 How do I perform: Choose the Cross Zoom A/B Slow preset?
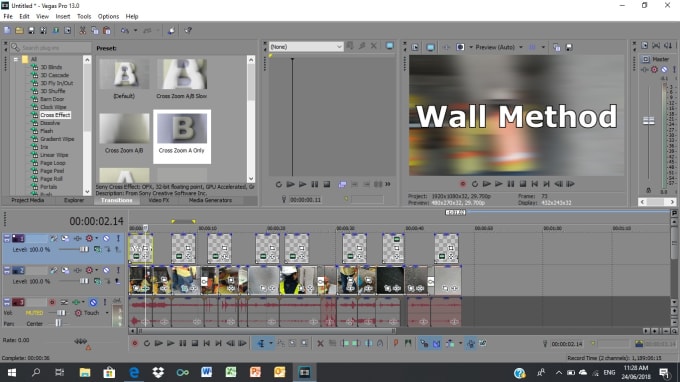181,79
